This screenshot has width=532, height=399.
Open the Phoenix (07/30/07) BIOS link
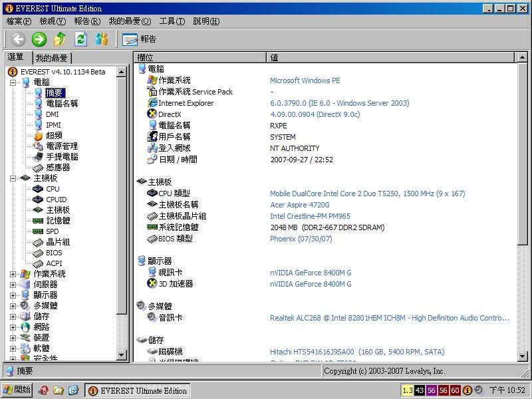pos(301,239)
